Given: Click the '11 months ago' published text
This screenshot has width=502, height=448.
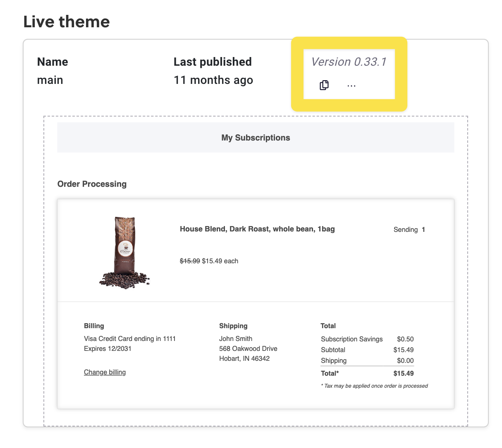Looking at the screenshot, I should [213, 80].
